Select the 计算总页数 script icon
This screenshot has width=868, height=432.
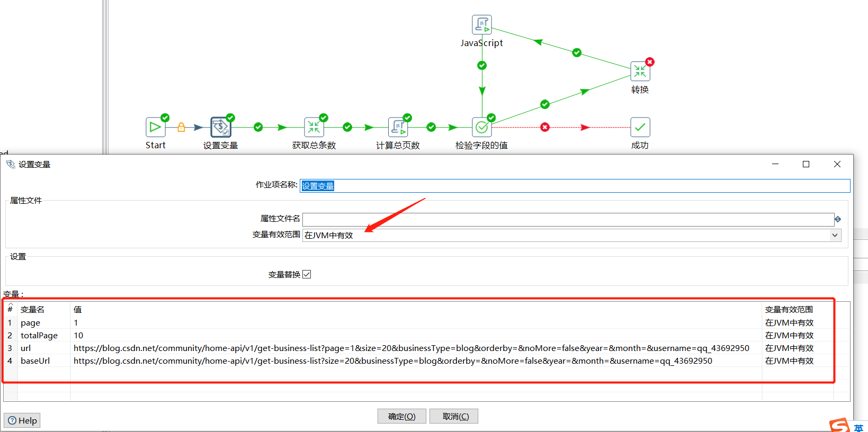coord(398,127)
